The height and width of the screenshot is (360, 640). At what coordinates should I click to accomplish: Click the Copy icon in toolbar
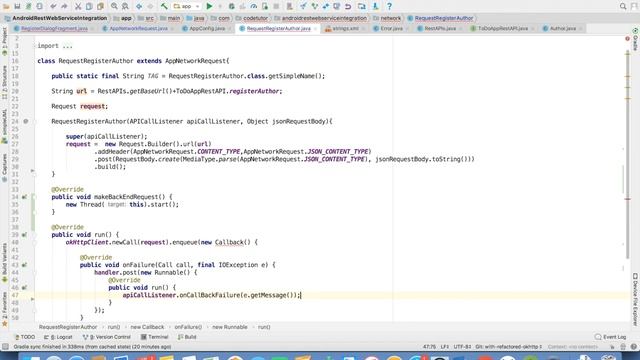coord(89,6)
